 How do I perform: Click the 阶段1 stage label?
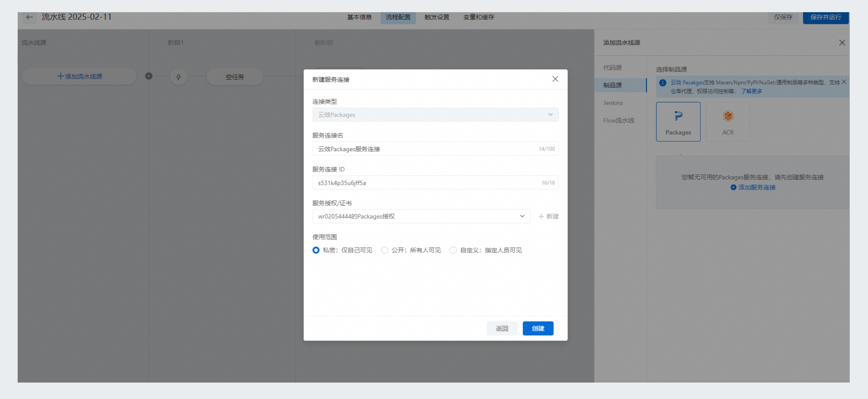coord(176,42)
